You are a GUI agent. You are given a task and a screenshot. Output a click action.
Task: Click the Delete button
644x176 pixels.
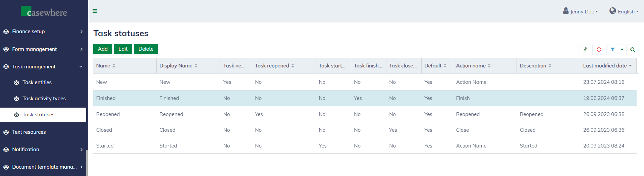click(x=146, y=49)
